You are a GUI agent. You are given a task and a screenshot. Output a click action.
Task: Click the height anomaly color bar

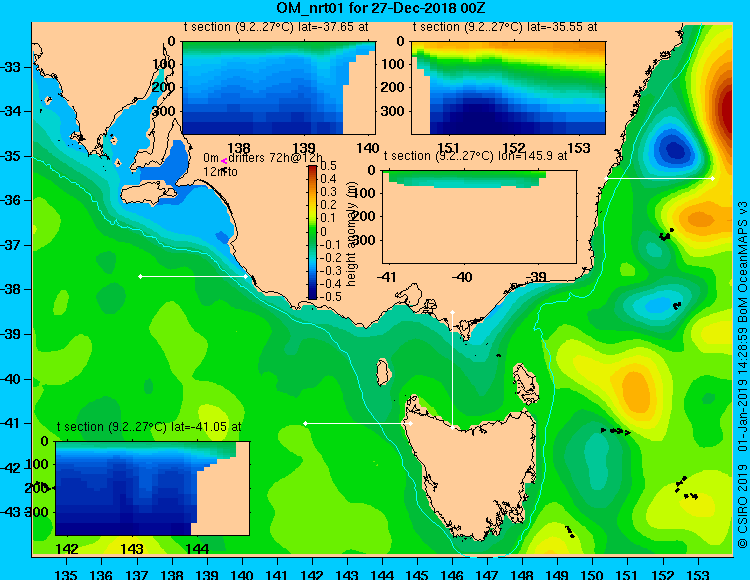click(x=312, y=232)
